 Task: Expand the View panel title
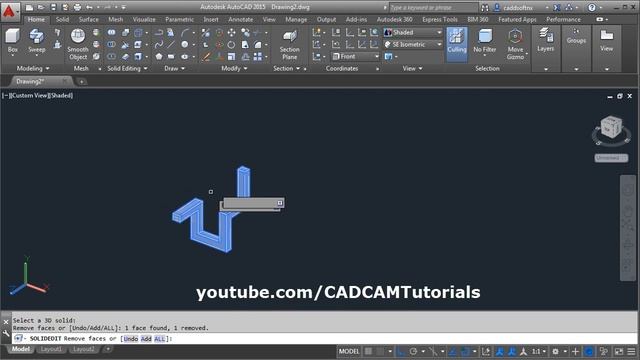coord(412,69)
